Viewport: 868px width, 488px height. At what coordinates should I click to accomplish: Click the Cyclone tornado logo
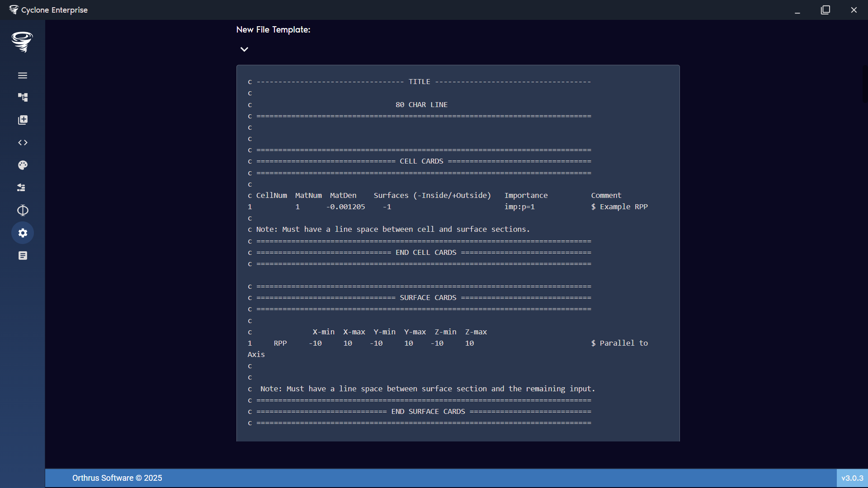(x=22, y=42)
